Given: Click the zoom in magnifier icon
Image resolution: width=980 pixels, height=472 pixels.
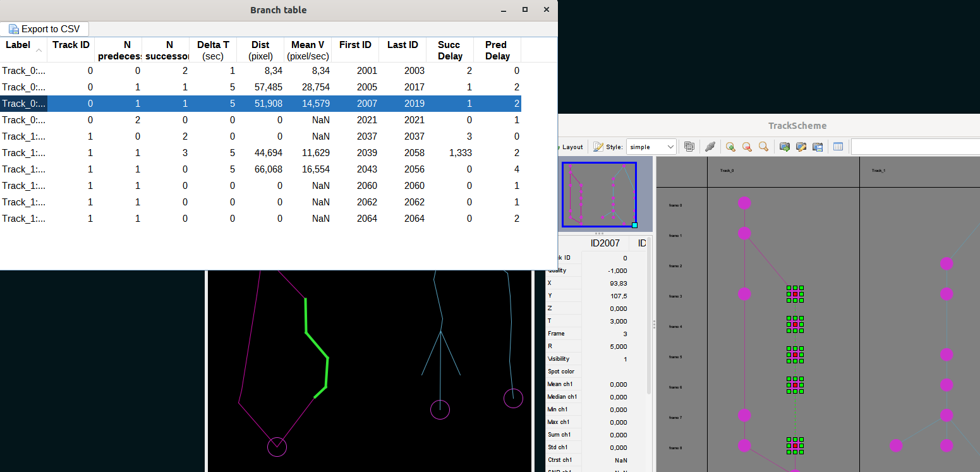Looking at the screenshot, I should tap(730, 147).
